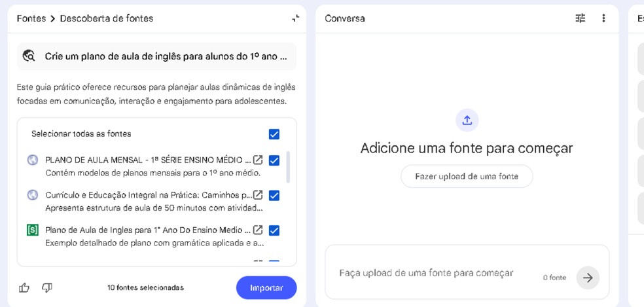Click Descoberta de fontes breadcrumb
644x307 pixels.
[107, 18]
